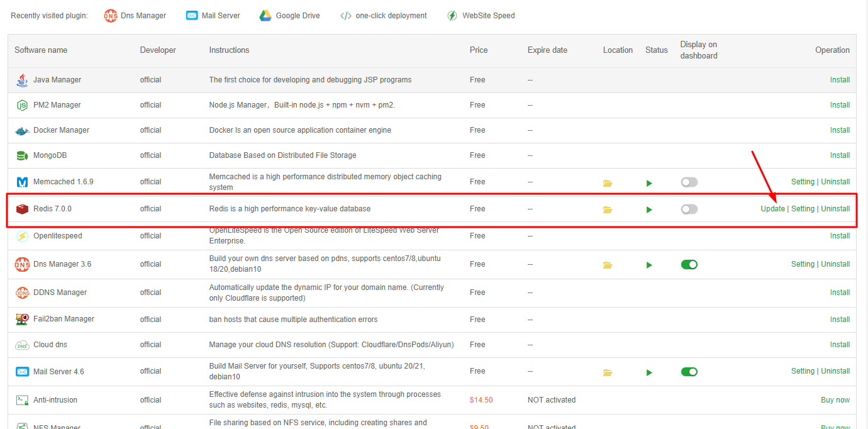868x429 pixels.
Task: Click the Redis running status play icon
Action: [649, 209]
